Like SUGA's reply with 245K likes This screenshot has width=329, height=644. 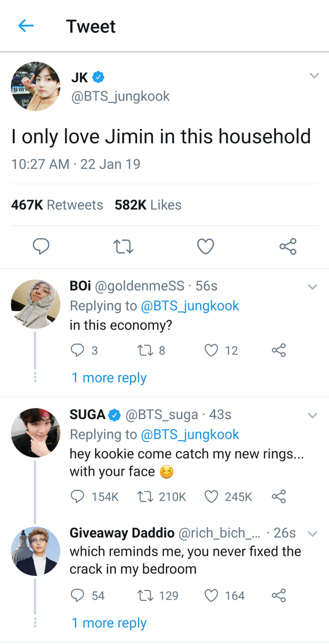[212, 496]
